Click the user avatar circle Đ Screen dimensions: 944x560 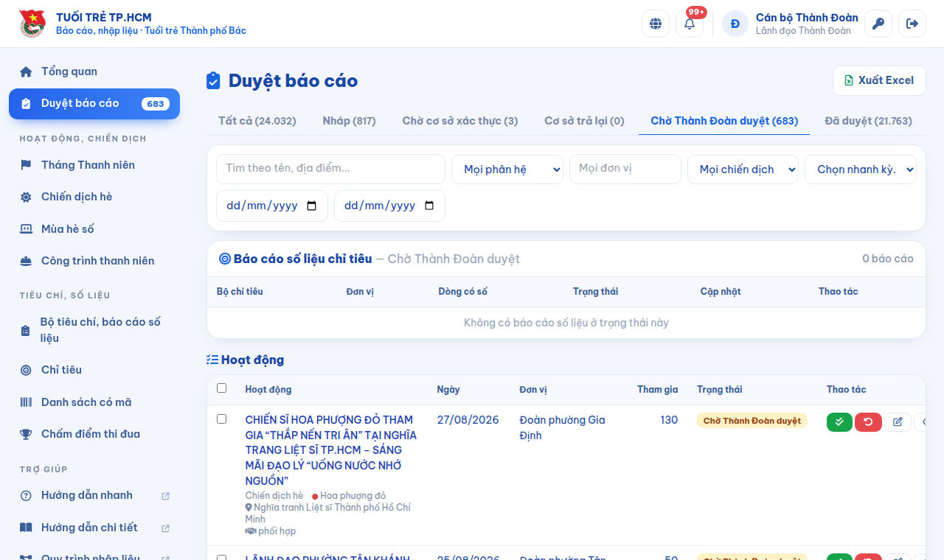735,24
